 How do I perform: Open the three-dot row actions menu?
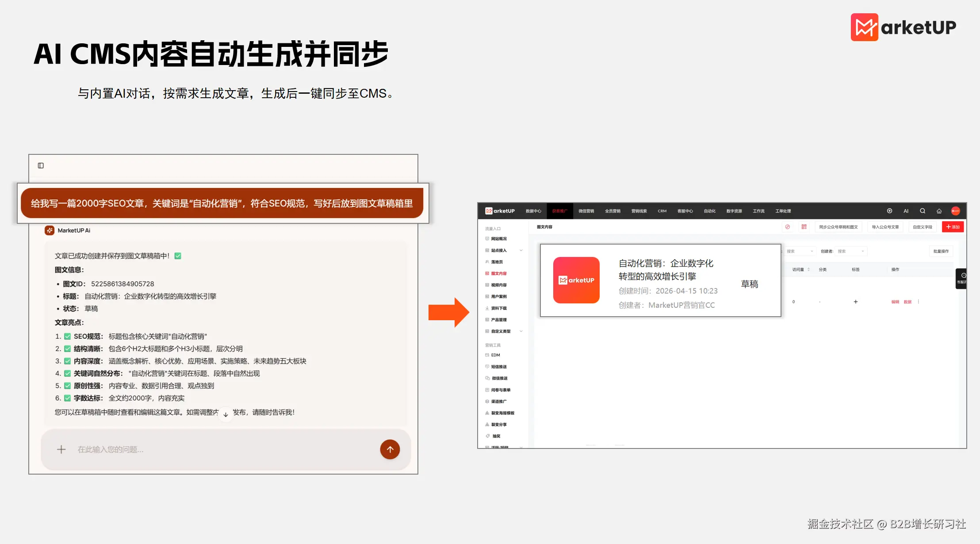coord(919,302)
